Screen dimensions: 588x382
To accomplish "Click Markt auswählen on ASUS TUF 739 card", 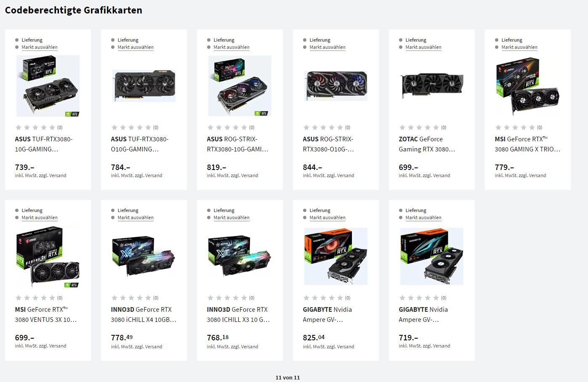I will (x=40, y=47).
